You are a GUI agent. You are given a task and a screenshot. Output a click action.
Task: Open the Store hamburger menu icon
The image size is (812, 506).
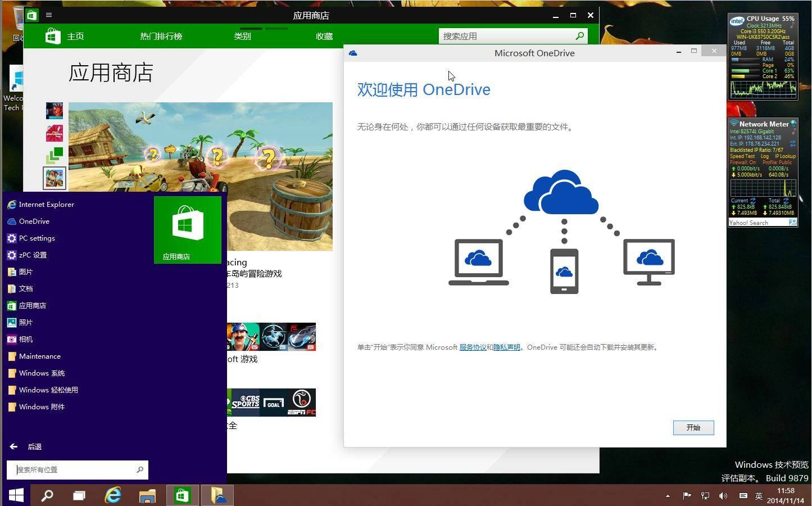(x=49, y=15)
